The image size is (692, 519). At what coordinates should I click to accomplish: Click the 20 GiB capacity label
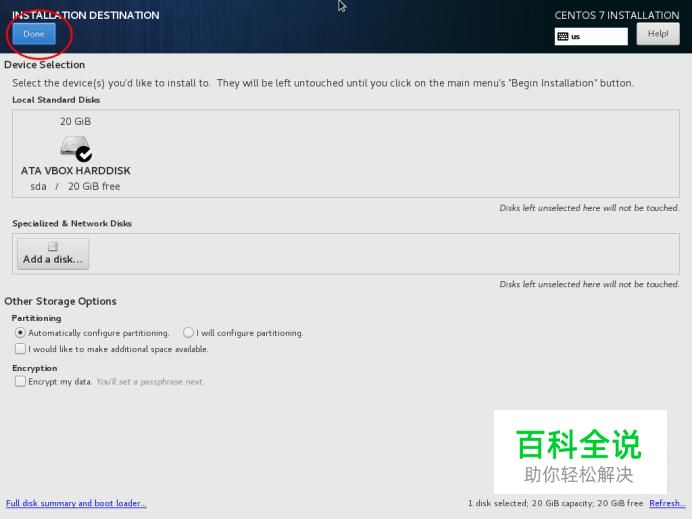coord(75,121)
